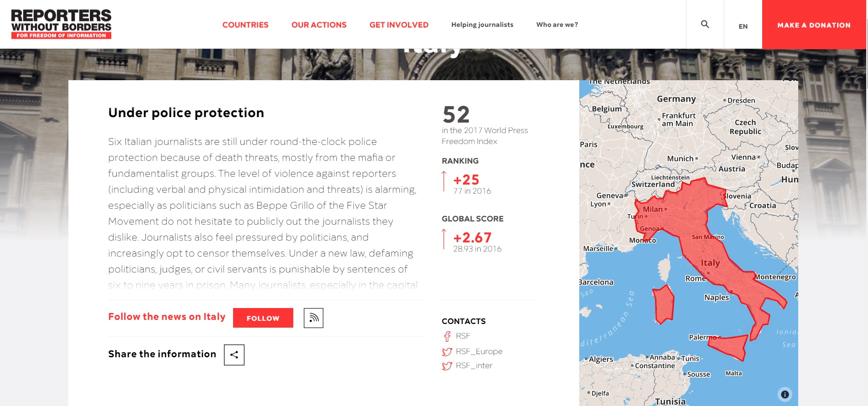Click the 'Czech Republic' label on the map

click(x=745, y=127)
